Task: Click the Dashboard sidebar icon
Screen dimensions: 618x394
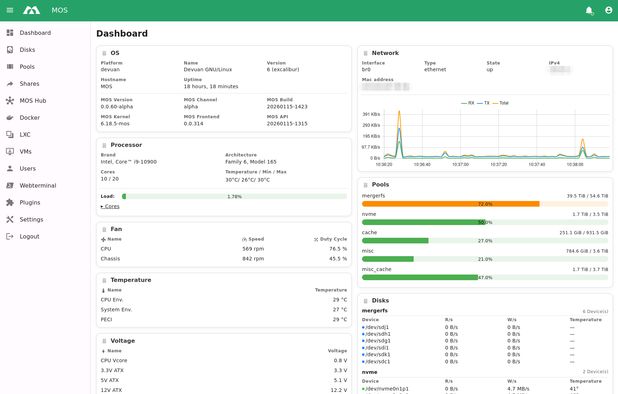Action: coord(10,33)
